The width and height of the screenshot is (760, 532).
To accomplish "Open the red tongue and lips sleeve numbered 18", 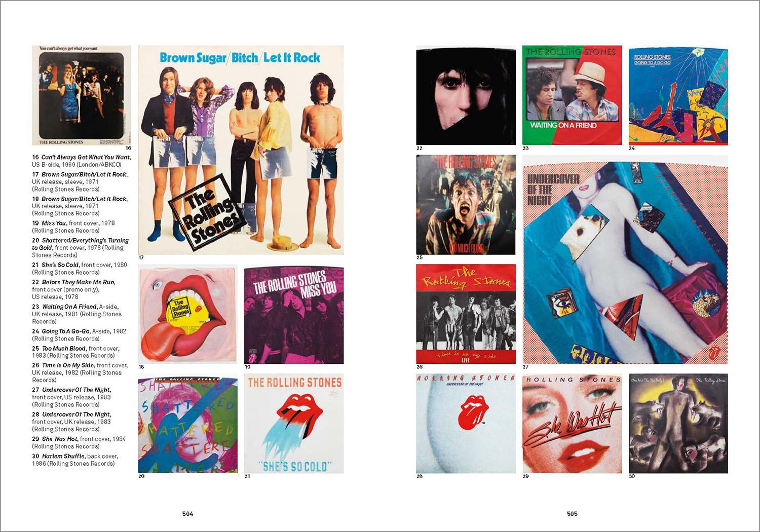I will tap(187, 314).
